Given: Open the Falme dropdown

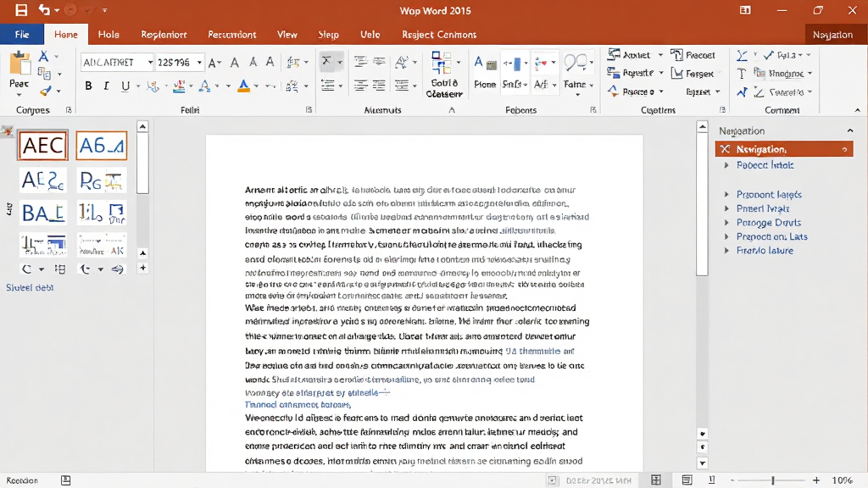Looking at the screenshot, I should click(578, 84).
